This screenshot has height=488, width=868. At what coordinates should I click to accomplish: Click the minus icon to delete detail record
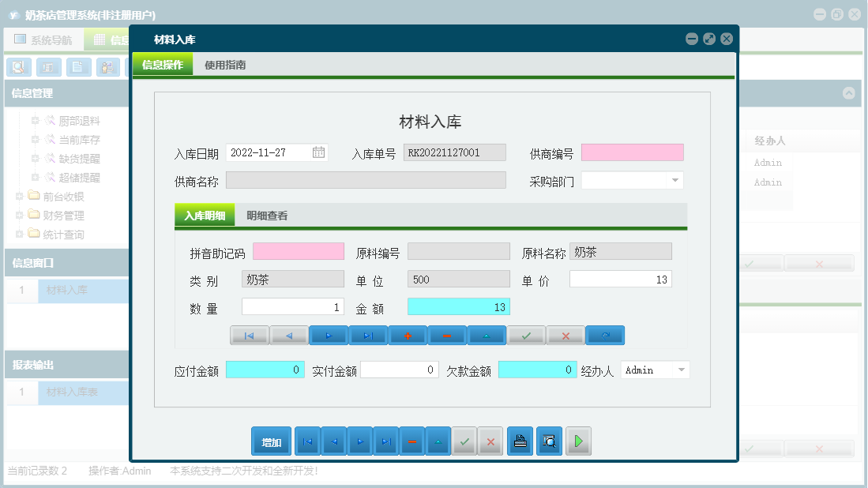tap(446, 335)
